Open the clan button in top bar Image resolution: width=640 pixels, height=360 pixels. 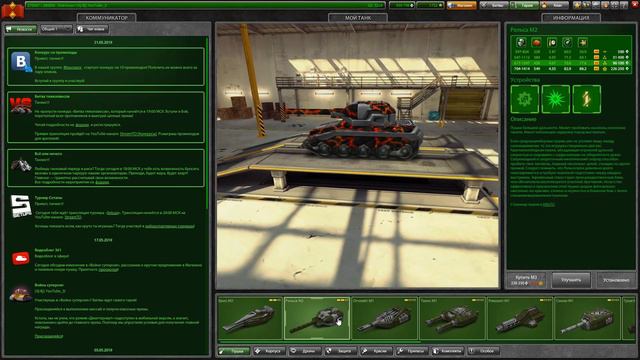tap(554, 5)
